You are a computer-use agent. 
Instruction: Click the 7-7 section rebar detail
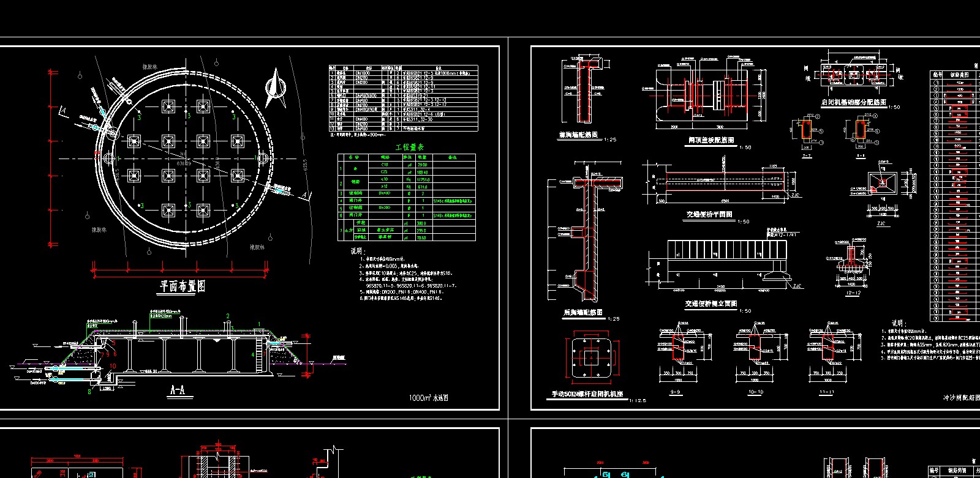[x=806, y=133]
